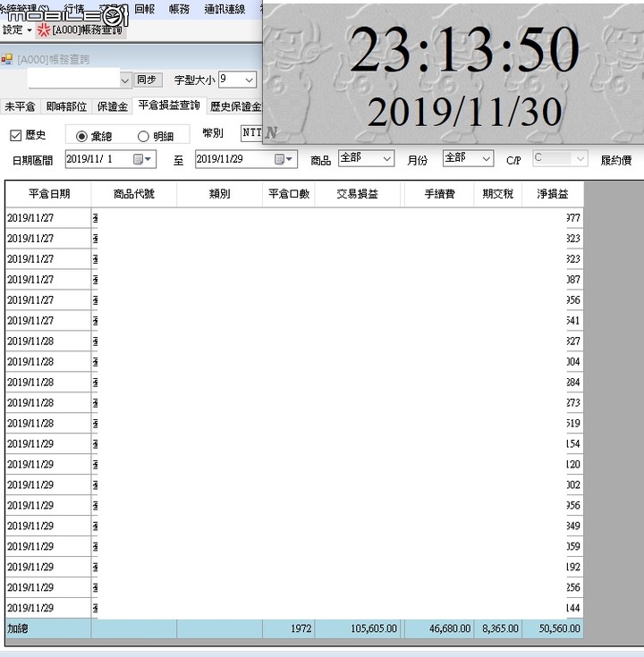This screenshot has height=657, width=644.
Task: Select the 平倉損益查詢 tab
Action: 169,105
